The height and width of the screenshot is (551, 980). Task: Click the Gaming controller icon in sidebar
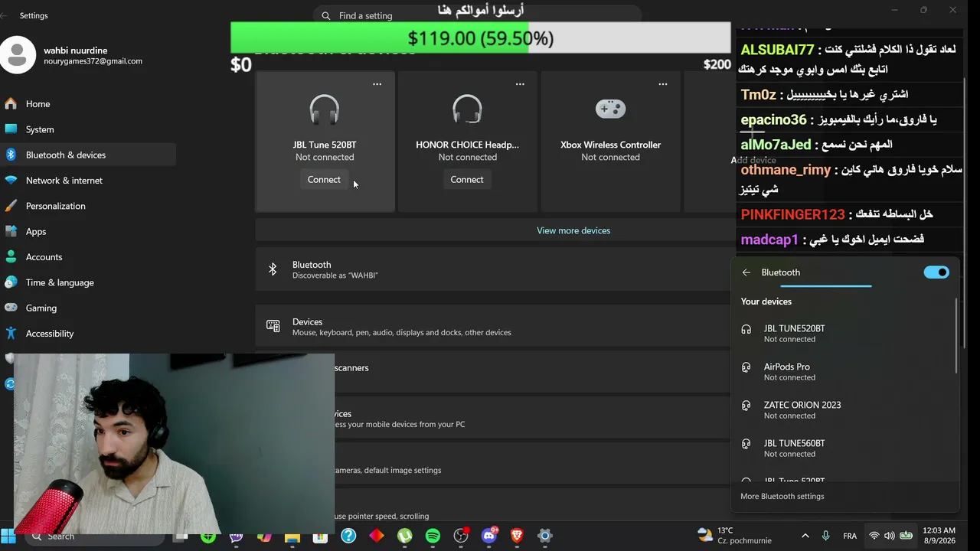11,308
